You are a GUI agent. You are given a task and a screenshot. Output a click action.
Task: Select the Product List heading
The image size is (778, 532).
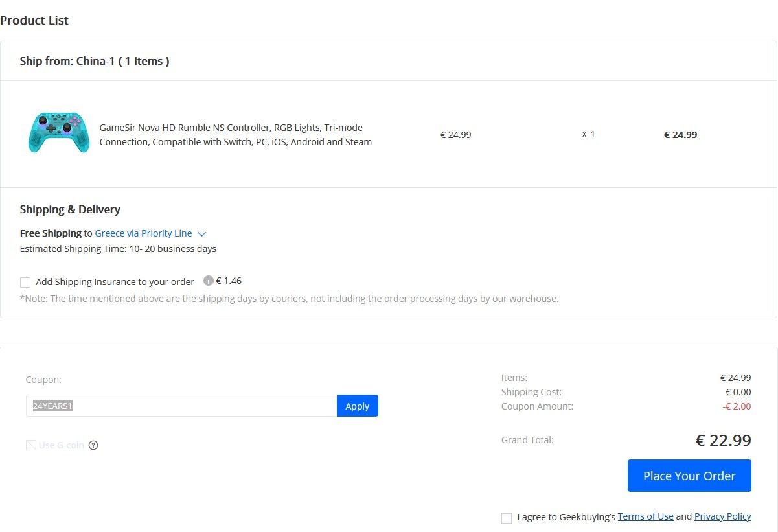[x=34, y=20]
